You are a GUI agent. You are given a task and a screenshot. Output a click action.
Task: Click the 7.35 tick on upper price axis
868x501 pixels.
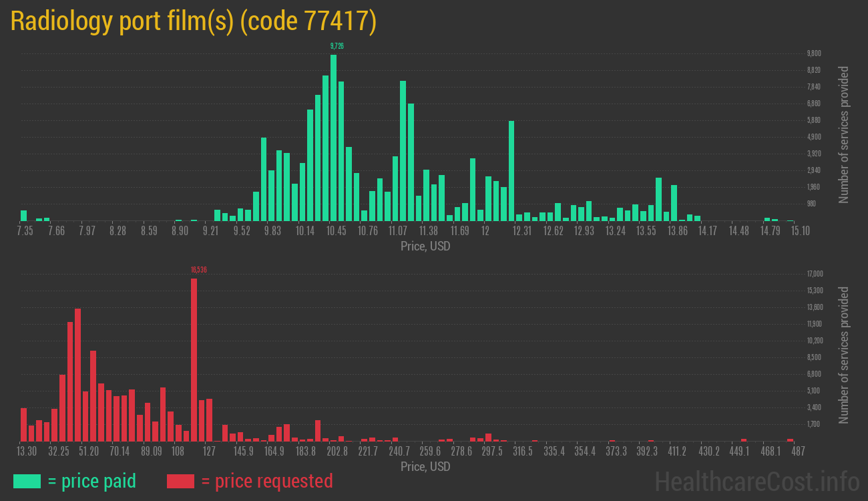pyautogui.click(x=25, y=231)
